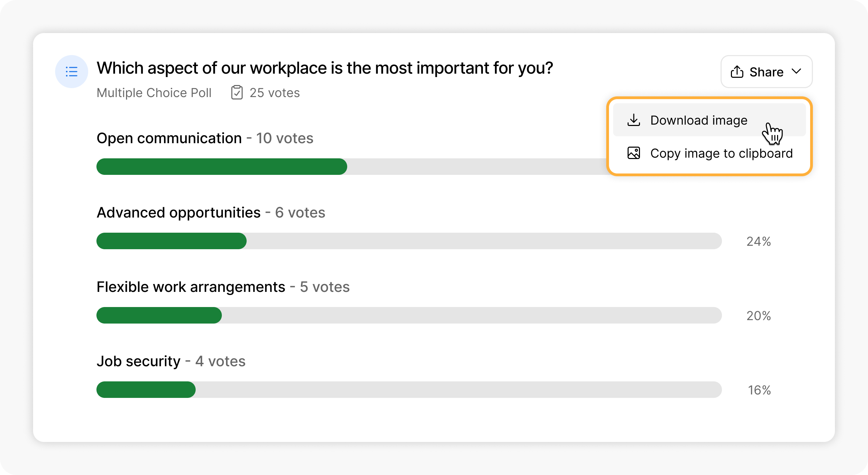Choose Copy image to clipboard
Viewport: 868px width, 475px height.
(x=709, y=153)
